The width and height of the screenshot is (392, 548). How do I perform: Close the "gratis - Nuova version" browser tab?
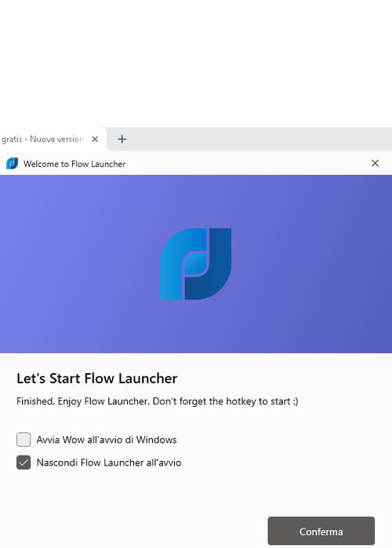click(x=95, y=139)
